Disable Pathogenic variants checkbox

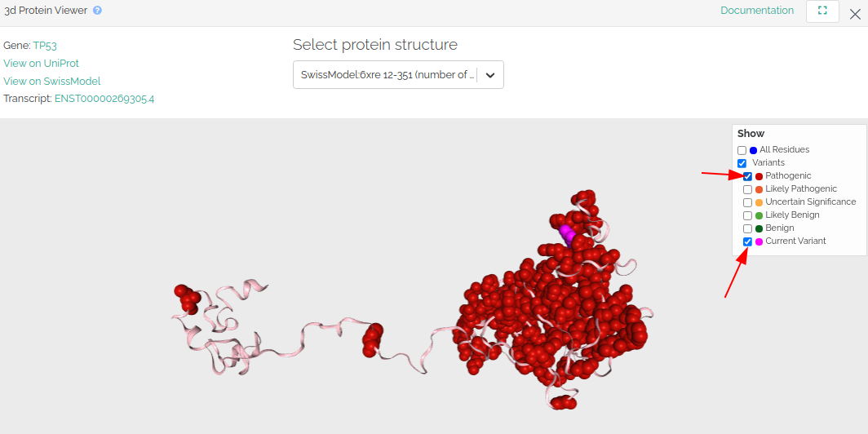tap(747, 176)
